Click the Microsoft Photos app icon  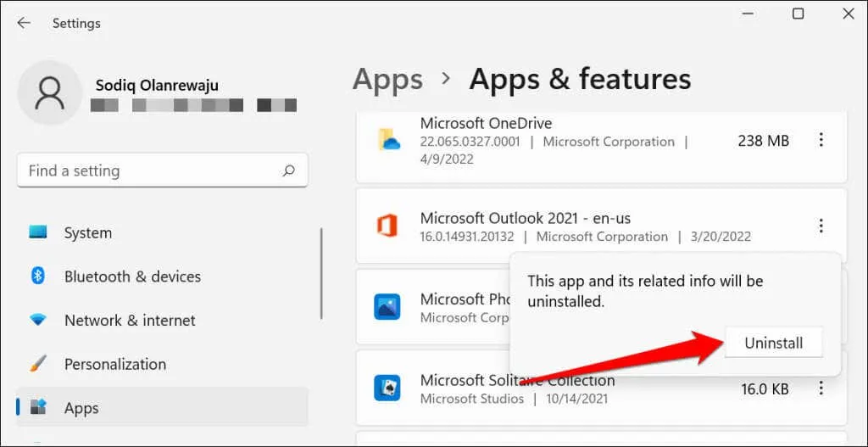click(387, 307)
